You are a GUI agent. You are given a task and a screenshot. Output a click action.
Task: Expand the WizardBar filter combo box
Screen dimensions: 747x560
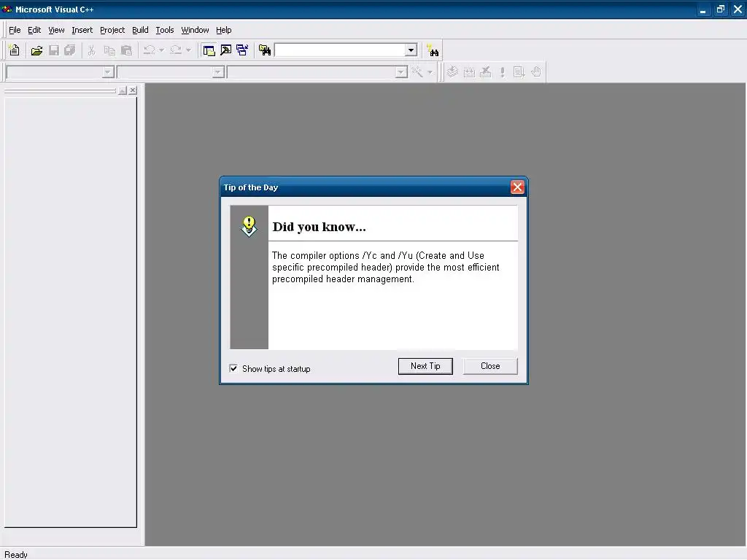[x=217, y=72]
